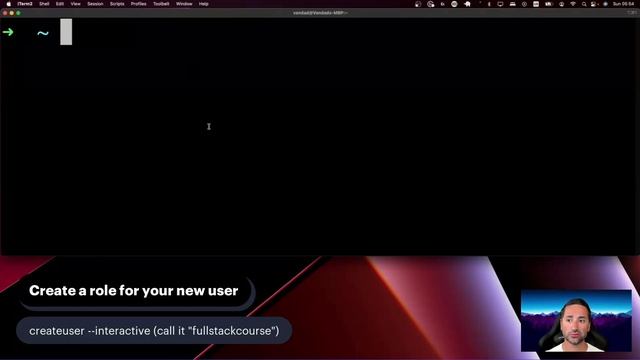Click the Sun 05:54 clock
The height and width of the screenshot is (360, 640).
(624, 4)
